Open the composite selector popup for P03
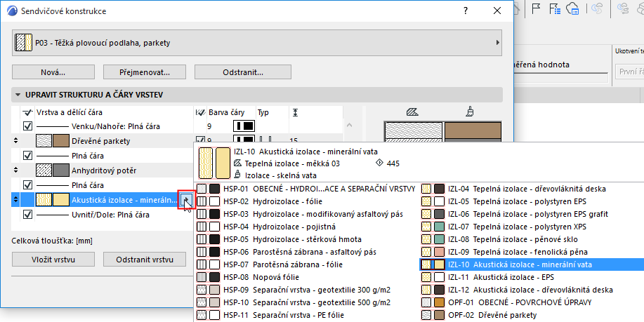The width and height of the screenshot is (644, 322). [257, 43]
